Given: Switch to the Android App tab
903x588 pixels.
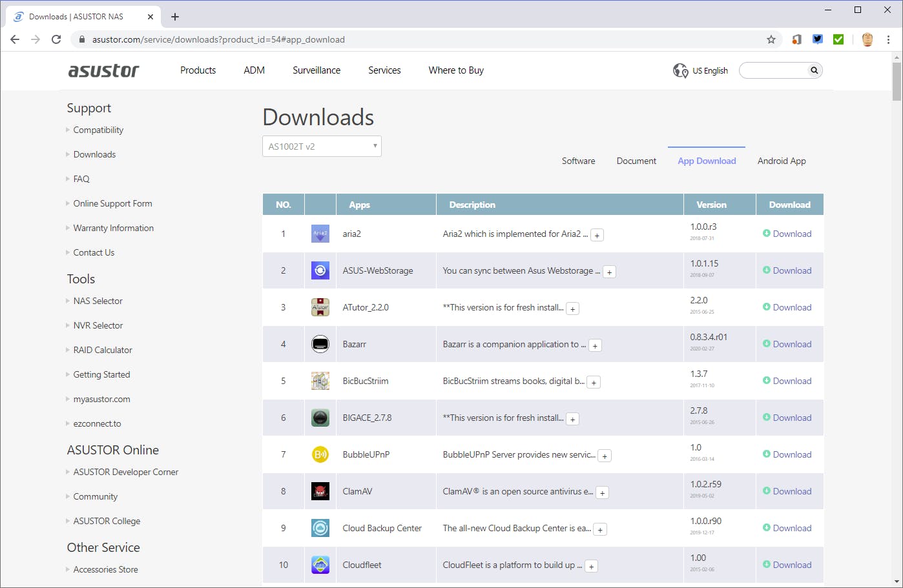Looking at the screenshot, I should click(781, 161).
